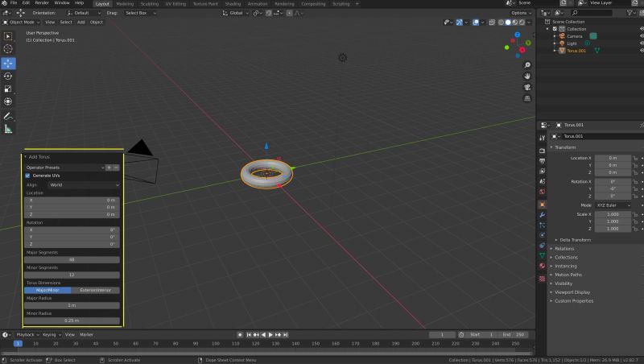Switch to the Modeling workspace tab
644x364 pixels.
(125, 4)
